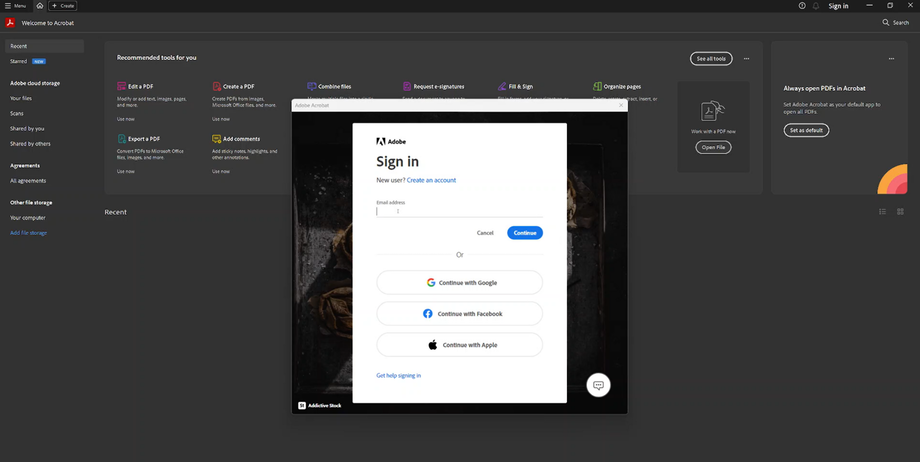Click the Adobe Acrobat logo icon

click(x=10, y=23)
